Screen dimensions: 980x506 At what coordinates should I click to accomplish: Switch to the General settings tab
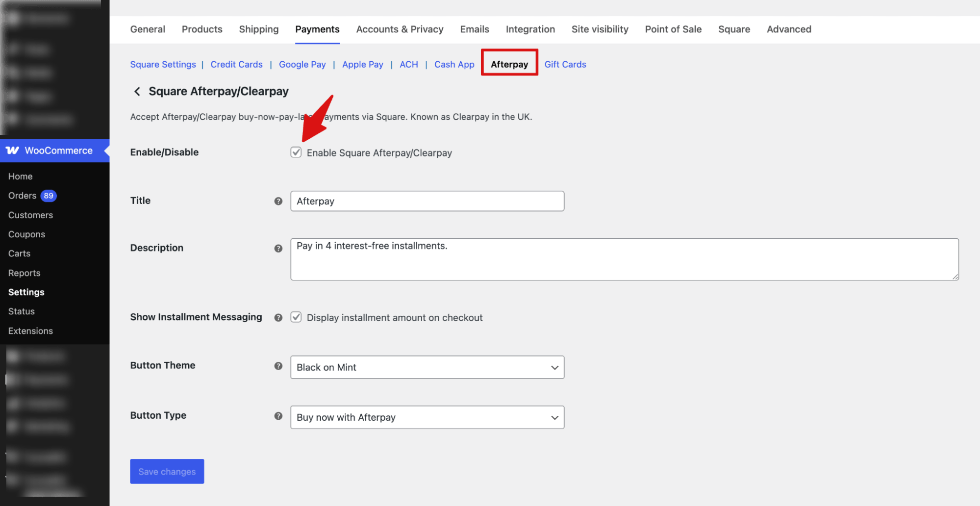click(x=148, y=29)
